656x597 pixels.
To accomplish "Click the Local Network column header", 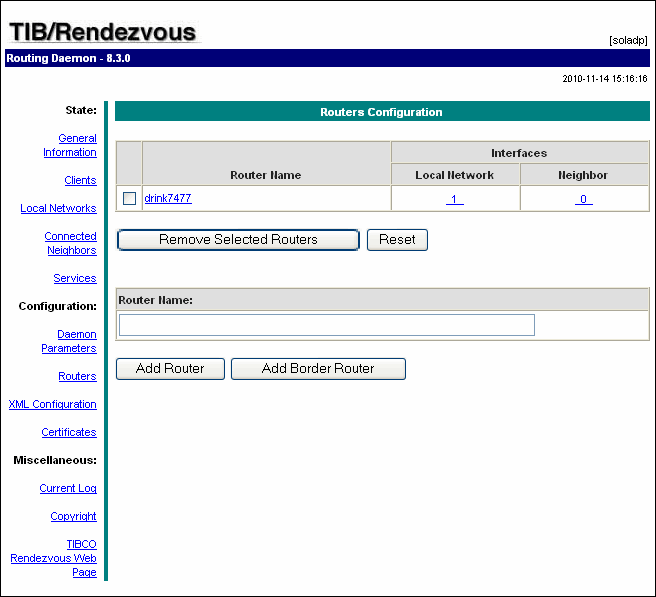I will coord(454,175).
